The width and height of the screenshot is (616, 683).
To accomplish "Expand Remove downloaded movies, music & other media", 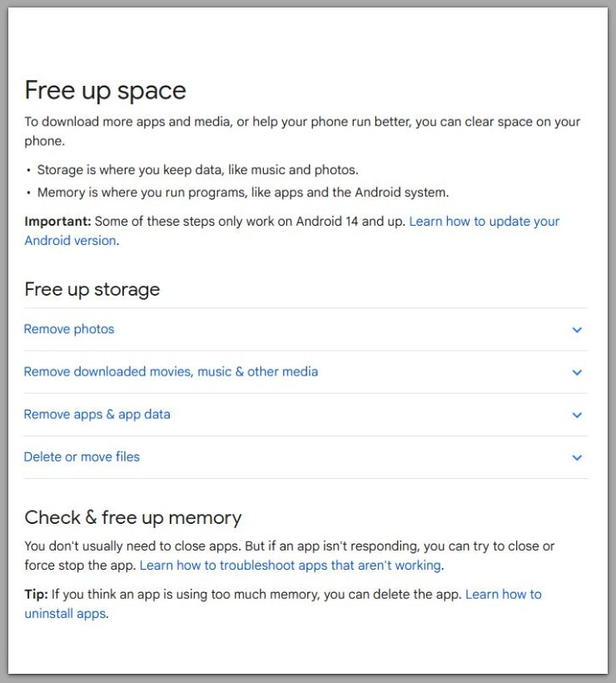I will (306, 372).
